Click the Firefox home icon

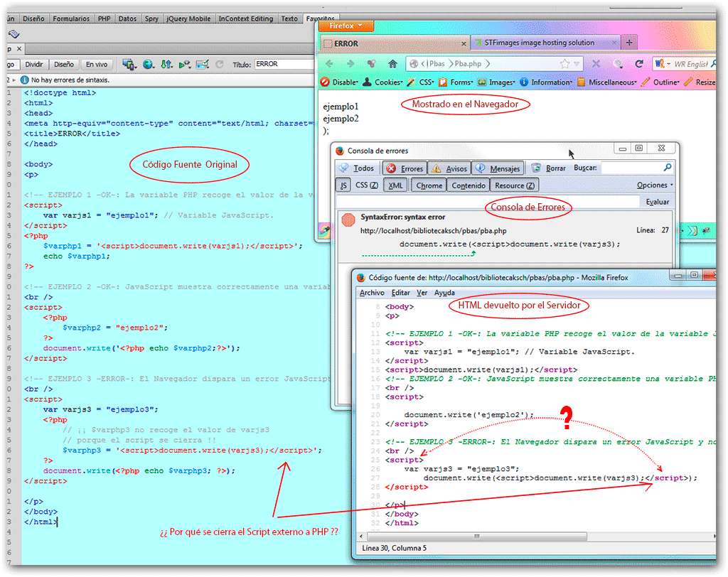392,63
